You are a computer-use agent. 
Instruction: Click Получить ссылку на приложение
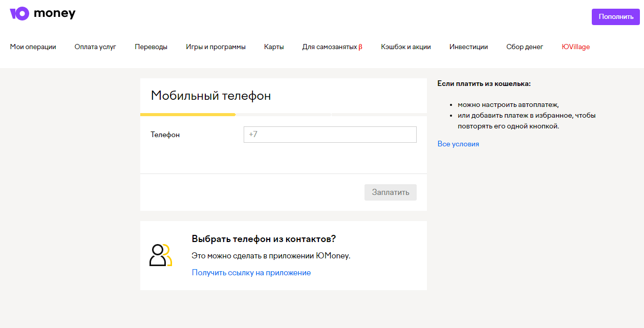pos(251,272)
